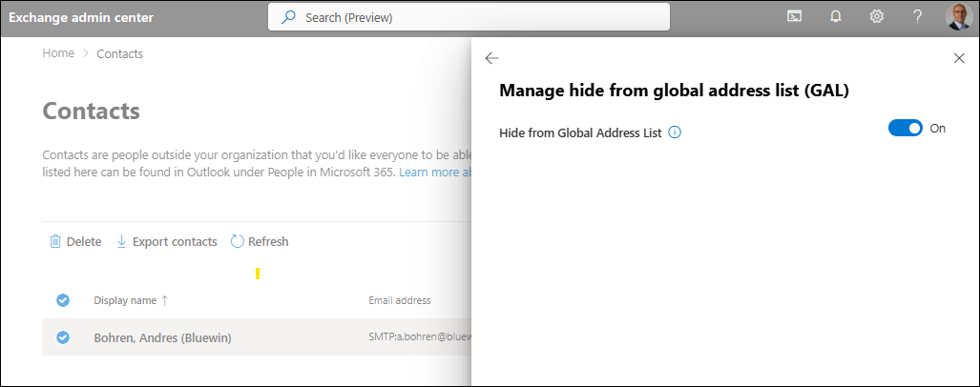Refresh the contacts list
The width and height of the screenshot is (980, 387).
(260, 241)
